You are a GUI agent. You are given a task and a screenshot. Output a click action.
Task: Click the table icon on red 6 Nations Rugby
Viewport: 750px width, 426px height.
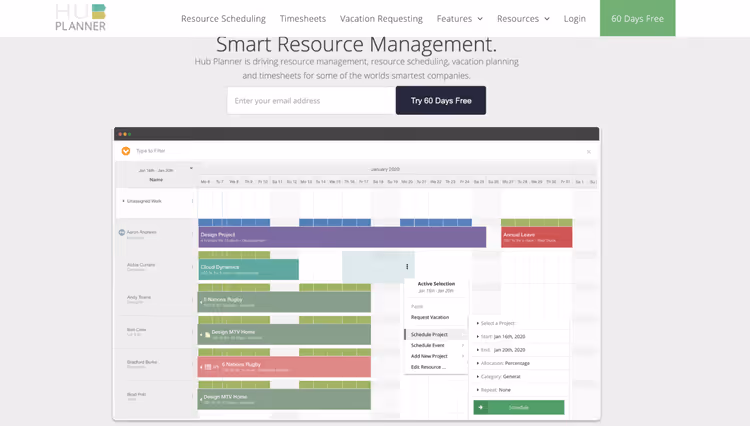point(208,367)
